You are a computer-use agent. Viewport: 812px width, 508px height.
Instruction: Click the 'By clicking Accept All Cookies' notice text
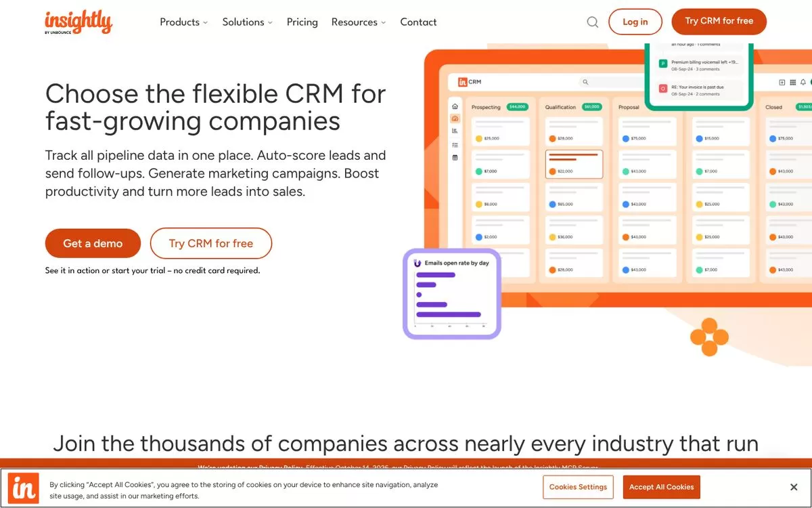point(244,490)
